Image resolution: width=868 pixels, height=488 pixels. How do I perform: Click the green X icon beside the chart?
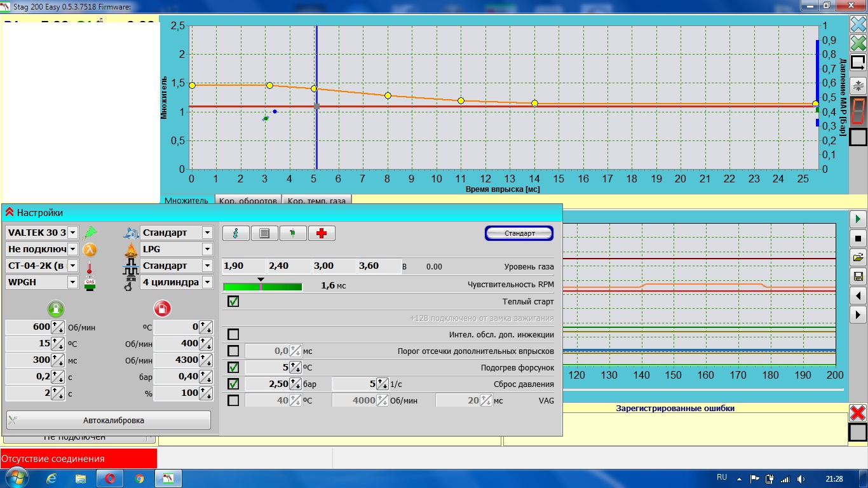coord(858,43)
